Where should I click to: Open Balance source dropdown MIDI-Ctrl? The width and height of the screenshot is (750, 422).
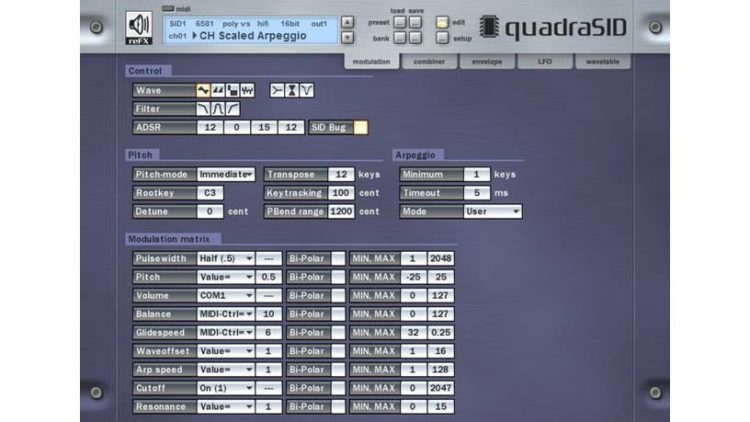click(226, 314)
